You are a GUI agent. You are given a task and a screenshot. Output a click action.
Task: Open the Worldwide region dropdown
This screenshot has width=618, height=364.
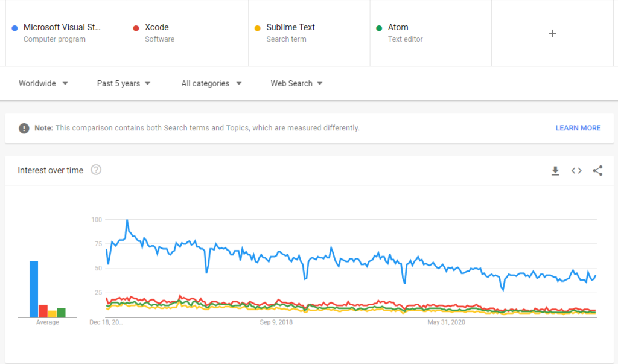coord(43,83)
